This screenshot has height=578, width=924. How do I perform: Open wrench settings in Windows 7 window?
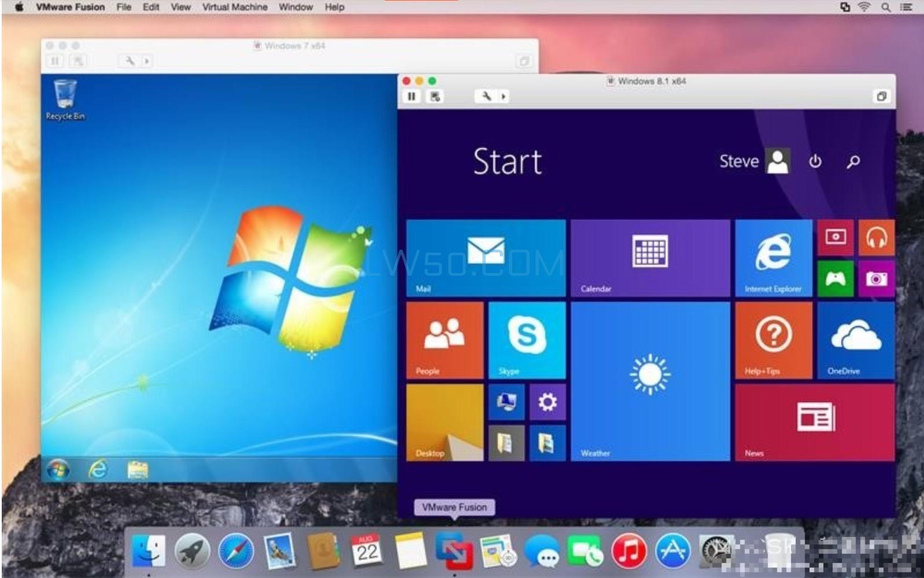(x=130, y=61)
